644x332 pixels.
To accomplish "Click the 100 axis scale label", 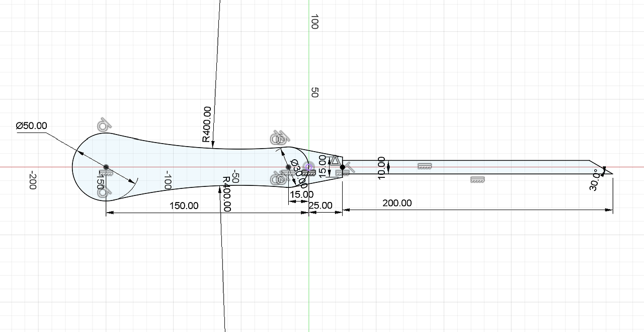I will pos(314,22).
